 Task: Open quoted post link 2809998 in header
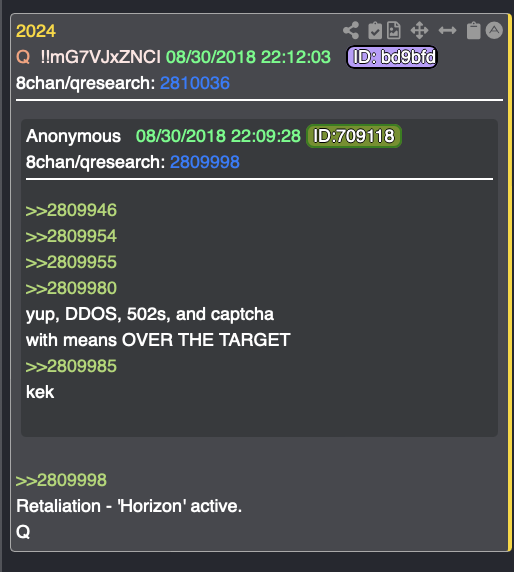[x=205, y=162]
